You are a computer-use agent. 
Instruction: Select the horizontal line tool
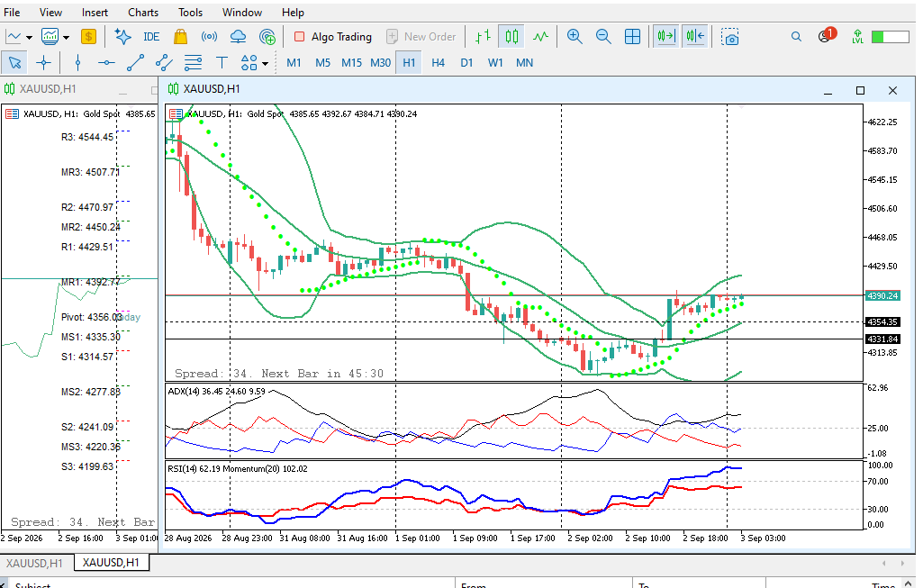pos(106,62)
